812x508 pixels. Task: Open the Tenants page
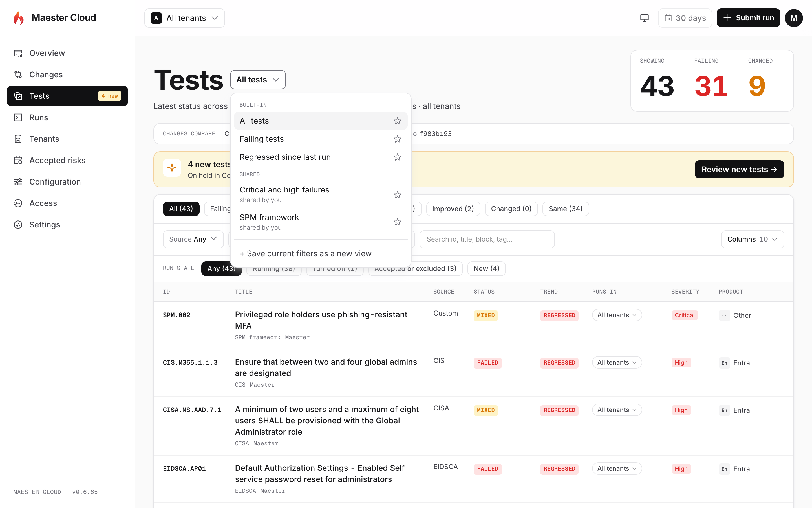(x=67, y=139)
